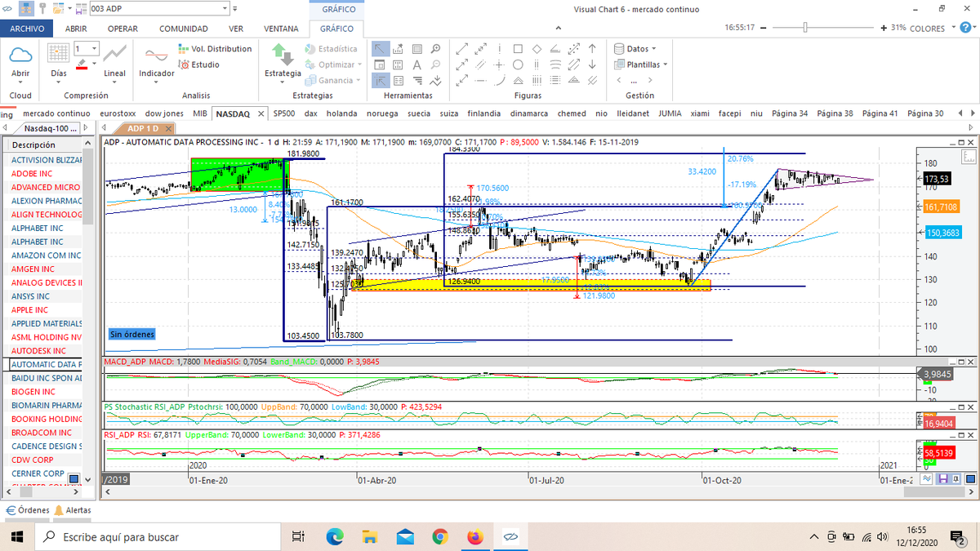
Task: Switch to the COMUNIDAD ribbon tab
Action: tap(183, 28)
